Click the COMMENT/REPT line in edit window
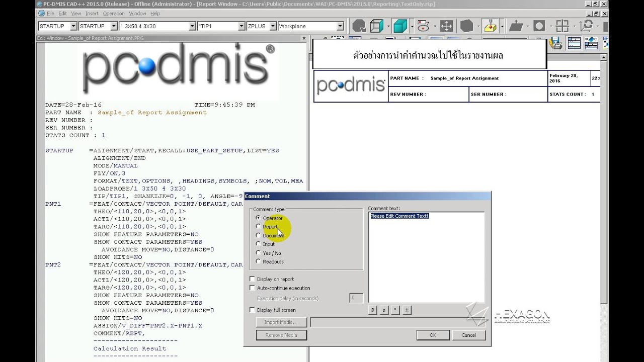The width and height of the screenshot is (644, 362). [x=119, y=333]
